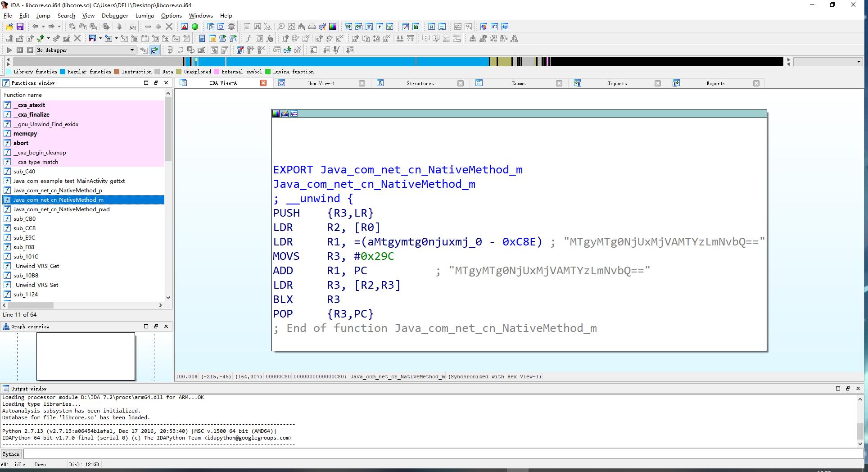Viewport: 868px width, 472px height.
Task: Click the Make code toolbar icon
Action: (9, 38)
